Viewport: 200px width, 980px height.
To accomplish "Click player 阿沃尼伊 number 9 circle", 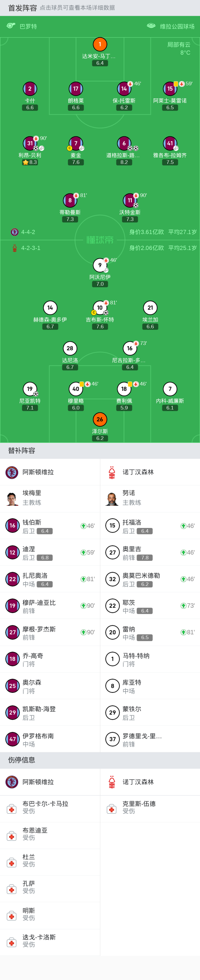I will pyautogui.click(x=100, y=265).
